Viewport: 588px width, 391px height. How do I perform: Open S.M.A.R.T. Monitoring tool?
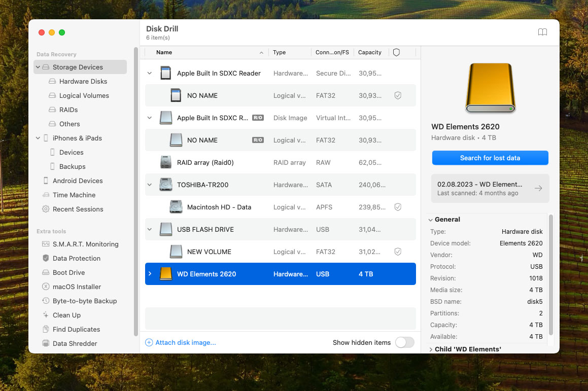pyautogui.click(x=86, y=244)
